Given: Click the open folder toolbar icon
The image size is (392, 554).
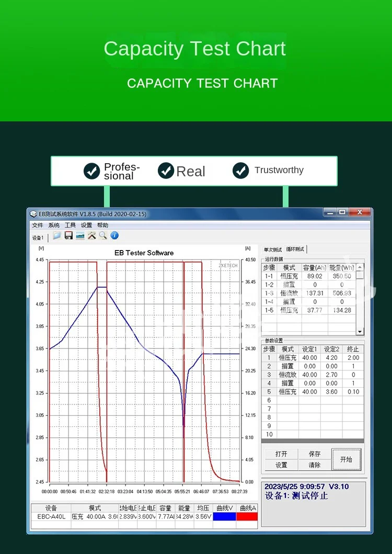Looking at the screenshot, I should (x=56, y=236).
